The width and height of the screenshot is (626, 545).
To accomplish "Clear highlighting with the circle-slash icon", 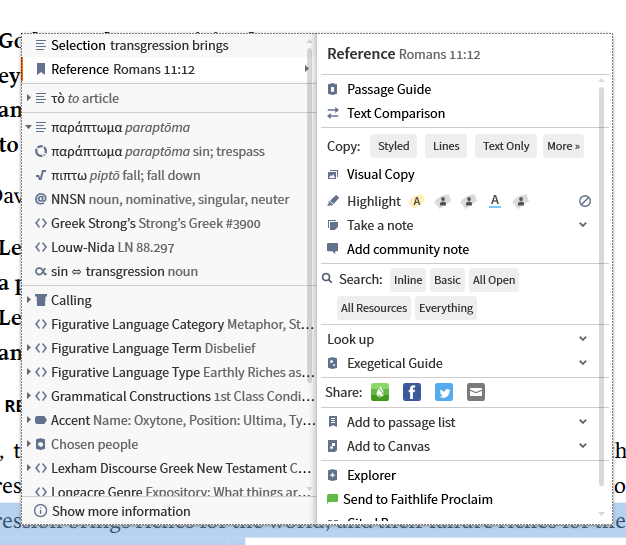I will (585, 201).
